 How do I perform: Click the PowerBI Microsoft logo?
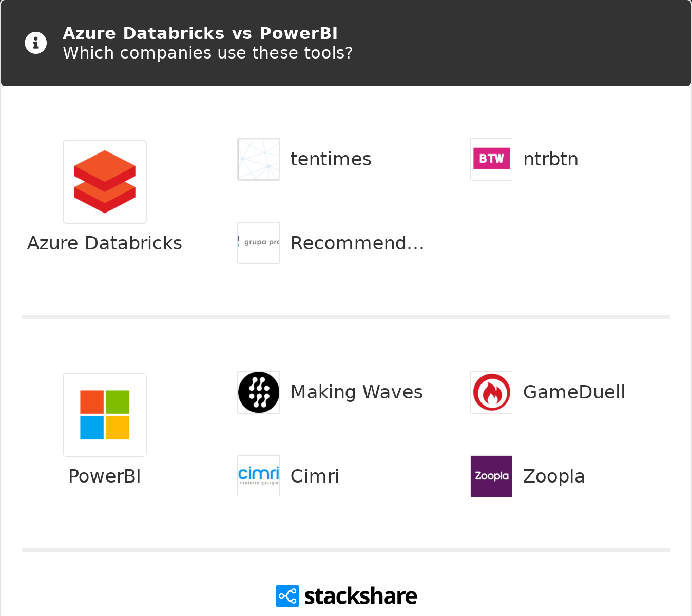click(x=105, y=415)
